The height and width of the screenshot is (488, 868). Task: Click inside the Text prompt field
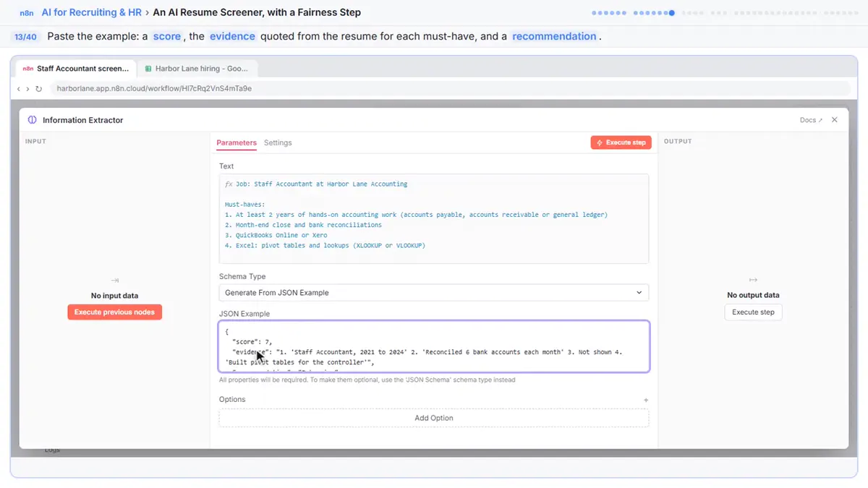[434, 218]
